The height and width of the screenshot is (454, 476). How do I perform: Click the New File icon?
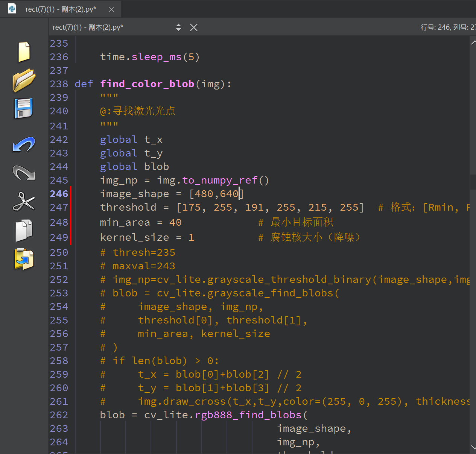24,52
